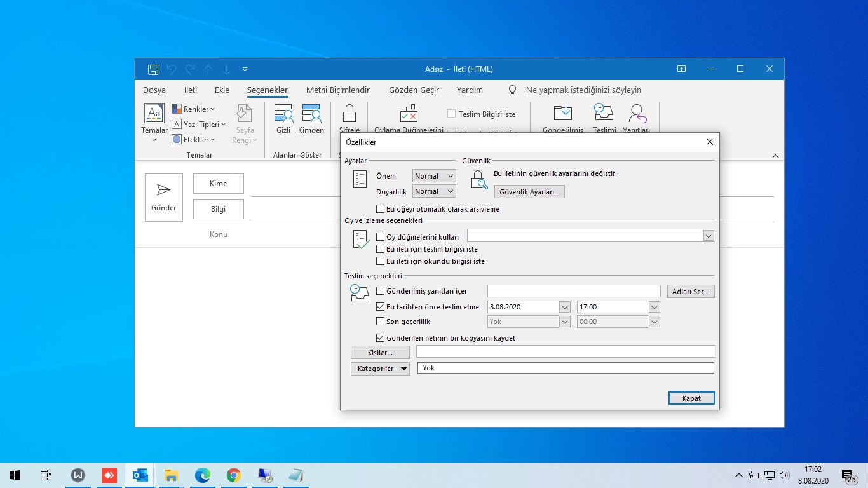This screenshot has width=868, height=488.
Task: Click the Güvenlik Ayarları button
Action: tap(529, 191)
